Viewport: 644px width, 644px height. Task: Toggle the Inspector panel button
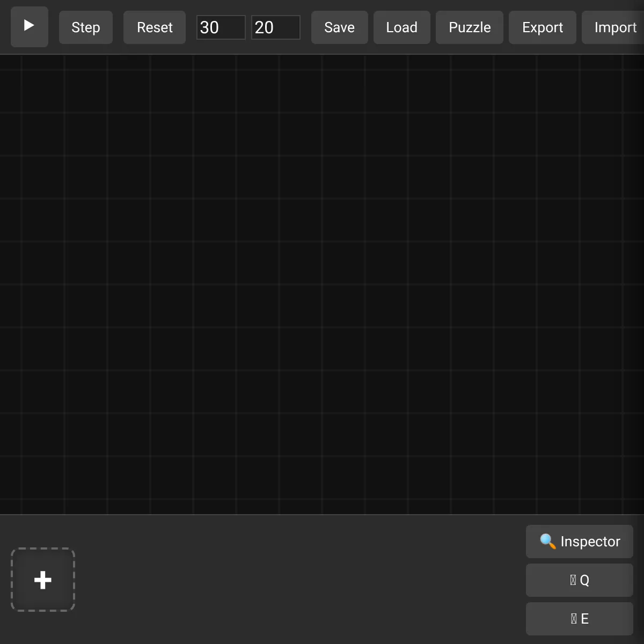tap(580, 541)
